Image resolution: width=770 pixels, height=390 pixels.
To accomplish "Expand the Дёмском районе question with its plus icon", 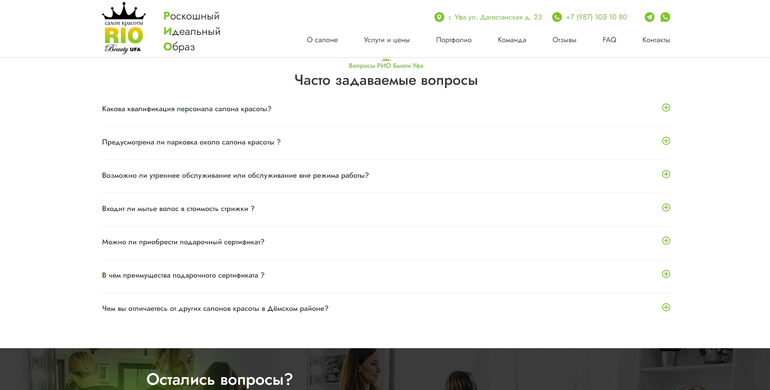I will [x=666, y=307].
